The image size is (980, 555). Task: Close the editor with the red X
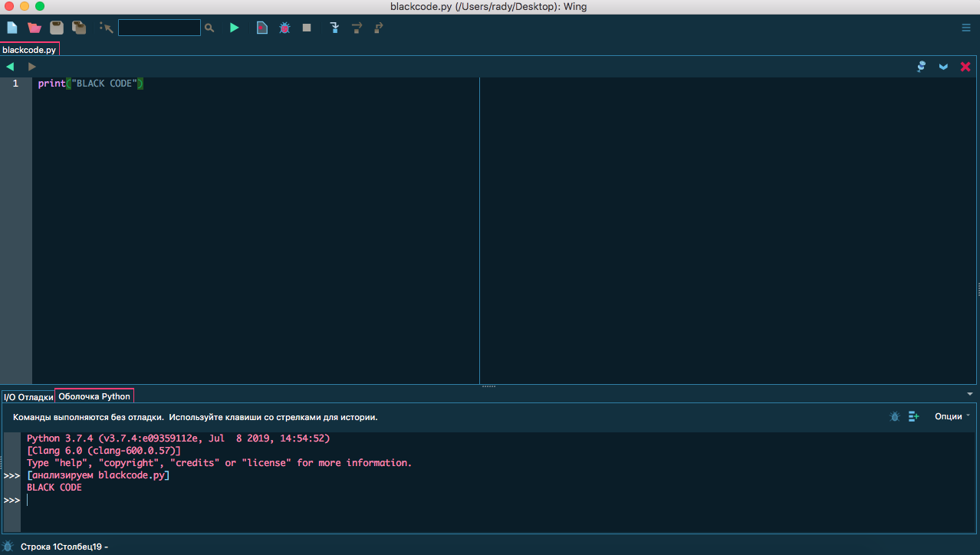pos(965,67)
